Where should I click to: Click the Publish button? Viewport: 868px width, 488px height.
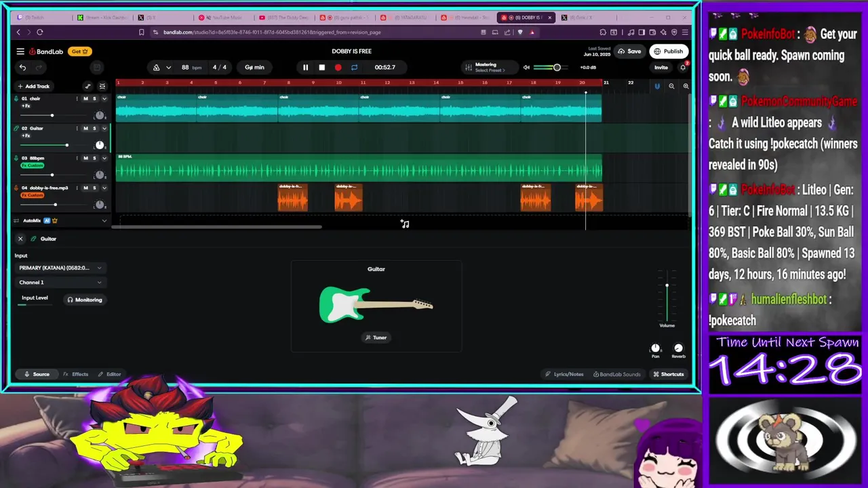point(668,52)
